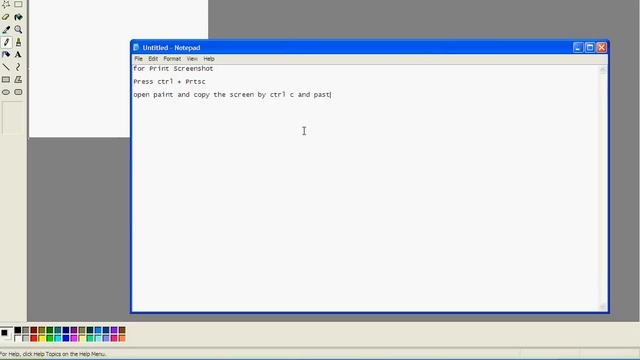
Task: Select the Airbrush spray tool
Action: [x=6, y=55]
